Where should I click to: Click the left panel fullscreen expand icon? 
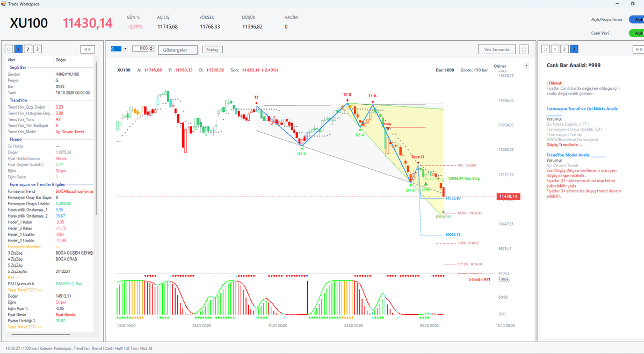[x=9, y=49]
